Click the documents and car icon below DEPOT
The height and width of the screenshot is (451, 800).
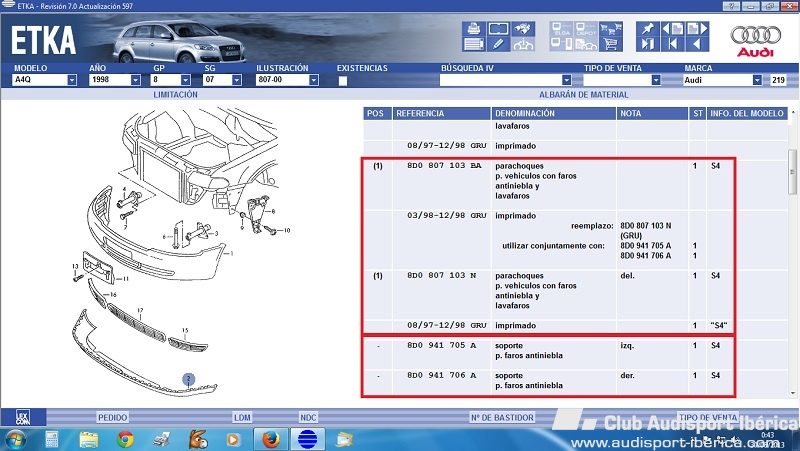click(586, 44)
